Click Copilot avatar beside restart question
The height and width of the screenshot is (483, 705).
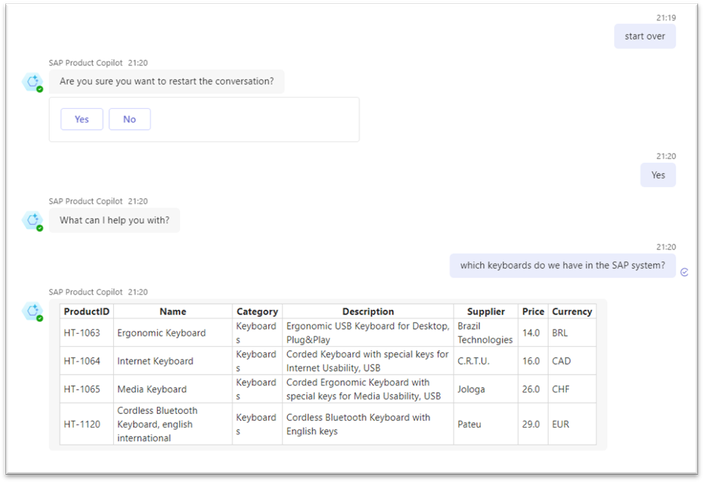[33, 83]
